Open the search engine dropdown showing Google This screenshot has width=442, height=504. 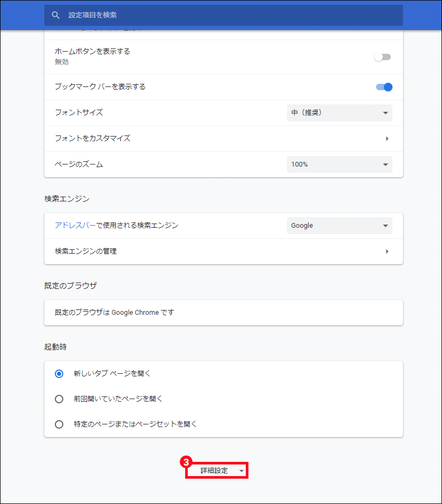click(339, 226)
